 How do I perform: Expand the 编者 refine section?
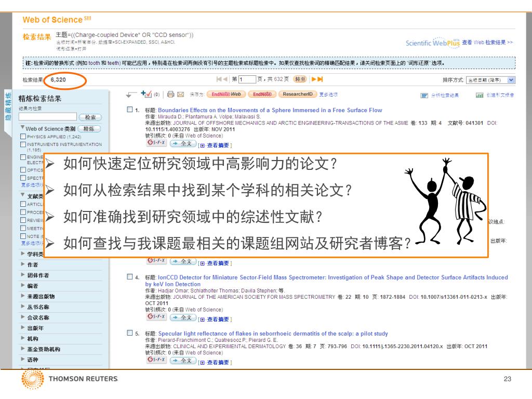[22, 285]
